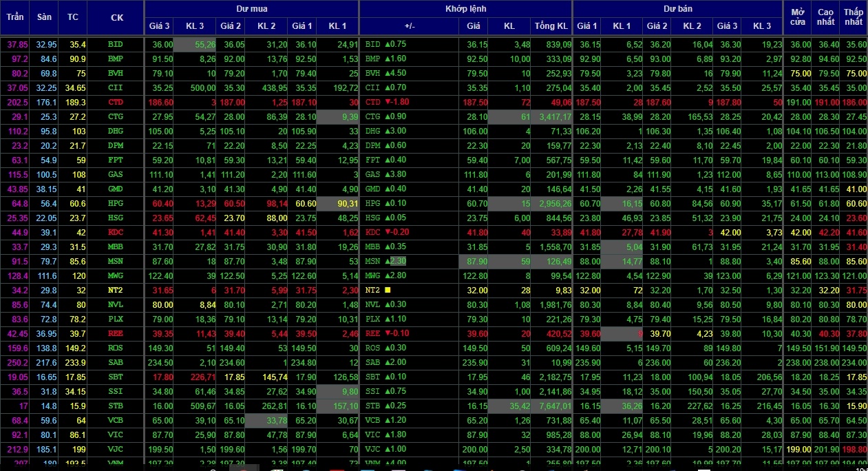Click the red down arrow in REE row

[x=388, y=333]
